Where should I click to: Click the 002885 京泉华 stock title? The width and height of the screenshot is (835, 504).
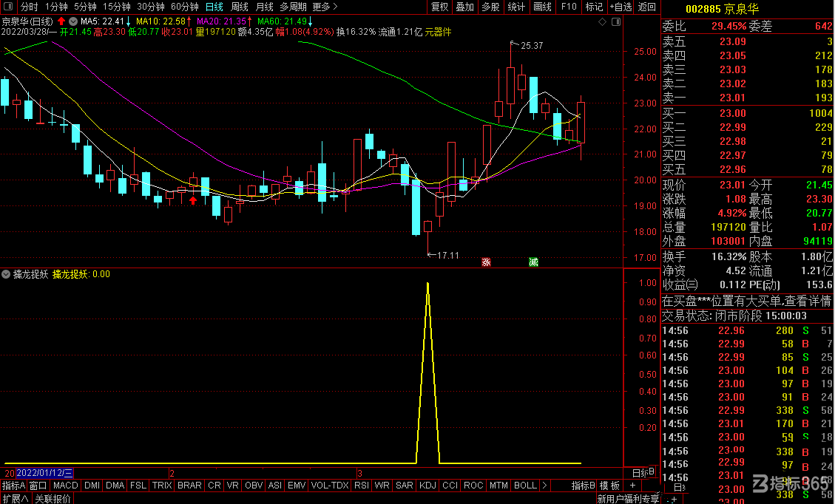(x=722, y=9)
